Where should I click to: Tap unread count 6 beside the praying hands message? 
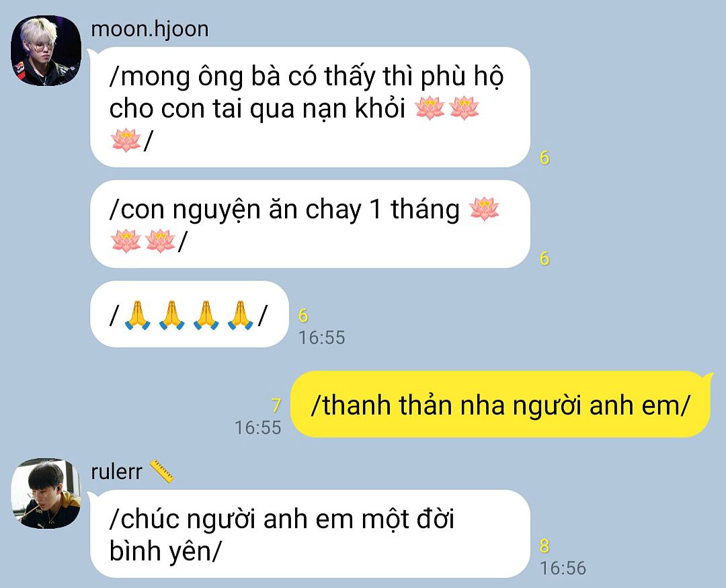[303, 316]
